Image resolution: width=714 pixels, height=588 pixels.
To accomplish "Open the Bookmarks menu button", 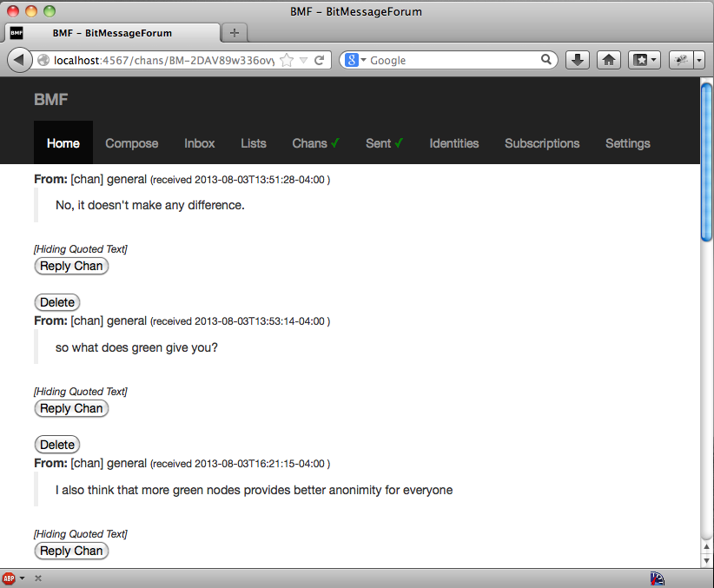I will [645, 60].
